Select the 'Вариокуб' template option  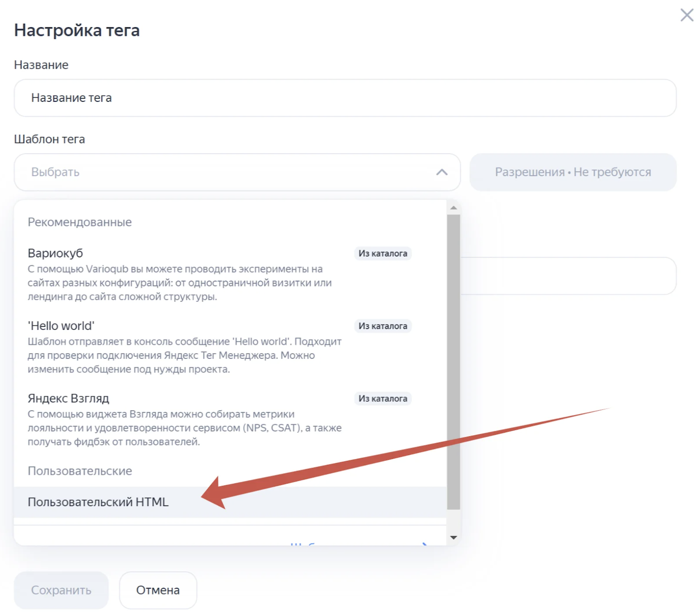click(x=56, y=253)
